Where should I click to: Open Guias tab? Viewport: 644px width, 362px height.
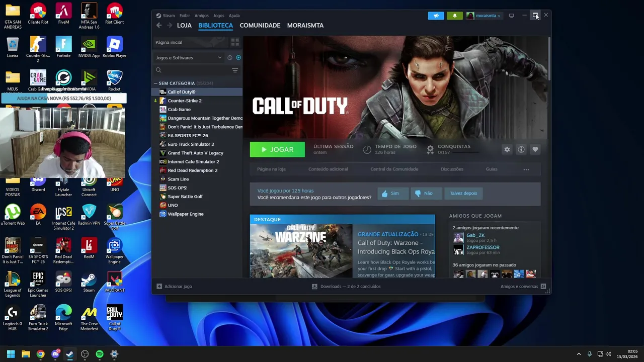[492, 169]
